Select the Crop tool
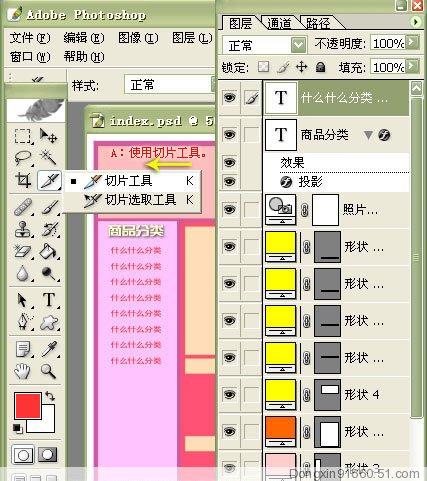 coord(23,180)
